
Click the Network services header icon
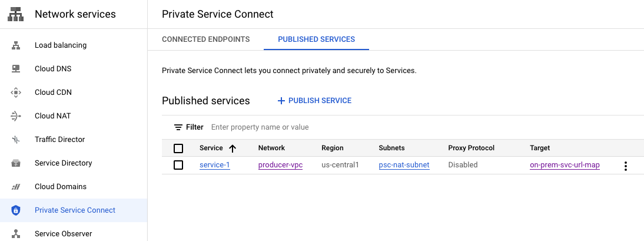pyautogui.click(x=16, y=15)
